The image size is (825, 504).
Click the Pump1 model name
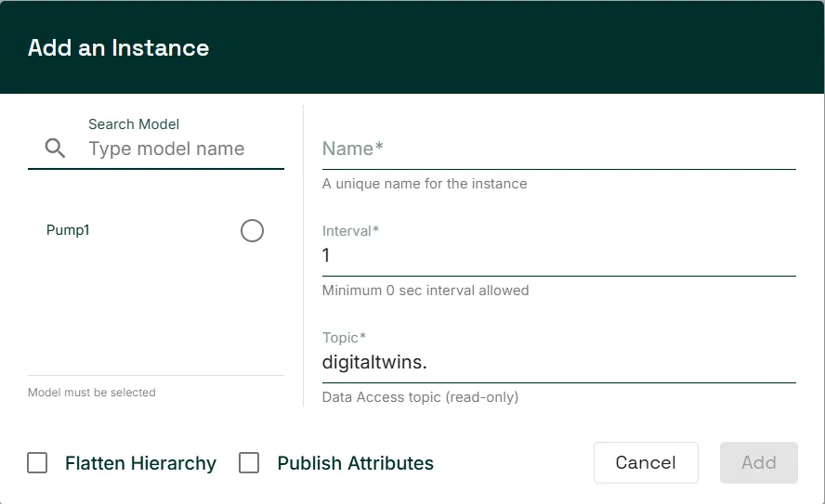click(68, 230)
